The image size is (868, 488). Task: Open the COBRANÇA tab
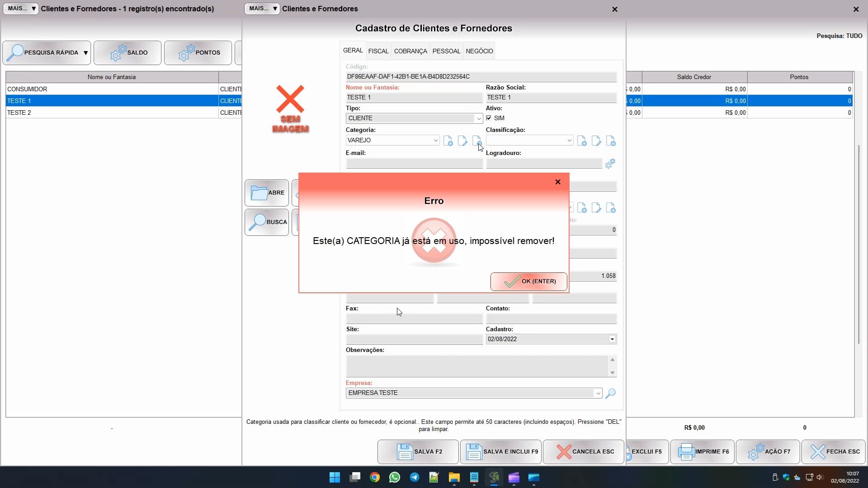point(410,51)
